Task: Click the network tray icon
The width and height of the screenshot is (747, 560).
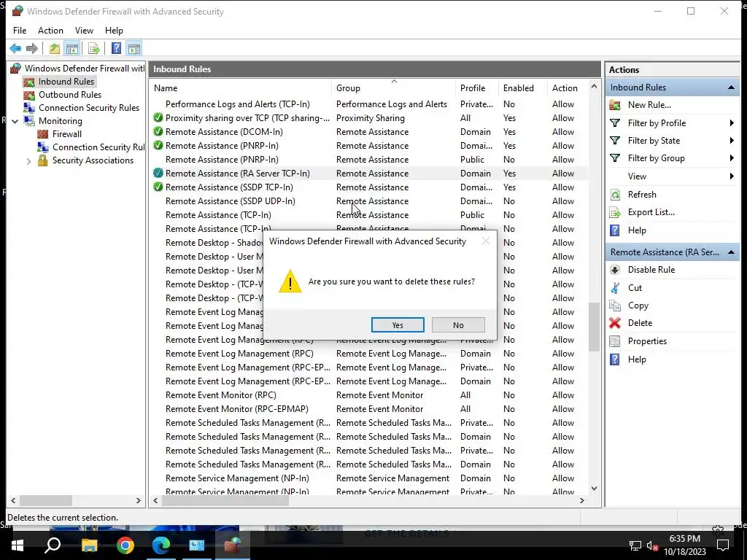Action: point(635,545)
